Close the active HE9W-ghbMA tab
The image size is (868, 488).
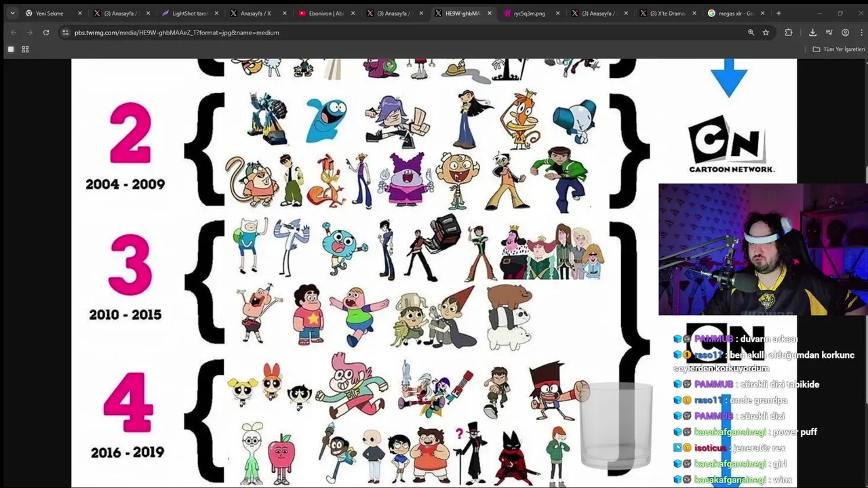pos(490,14)
